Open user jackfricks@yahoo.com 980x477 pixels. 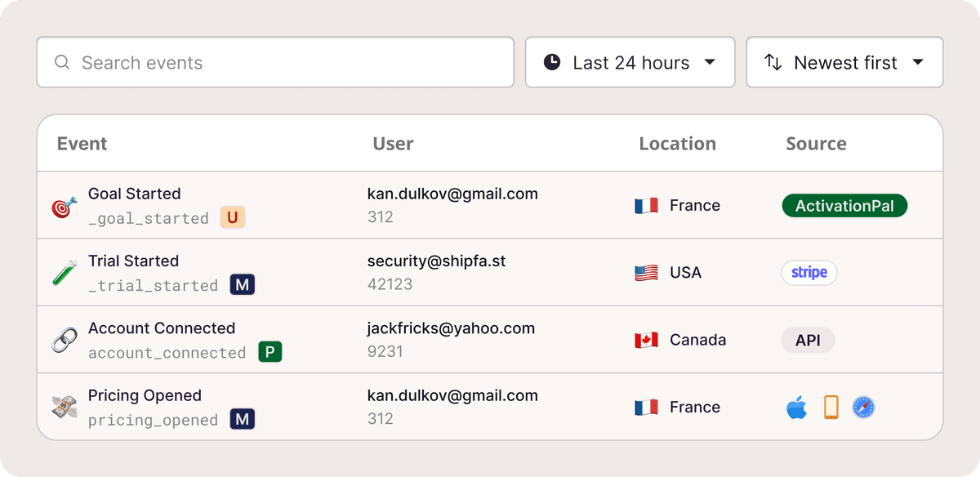pyautogui.click(x=451, y=328)
